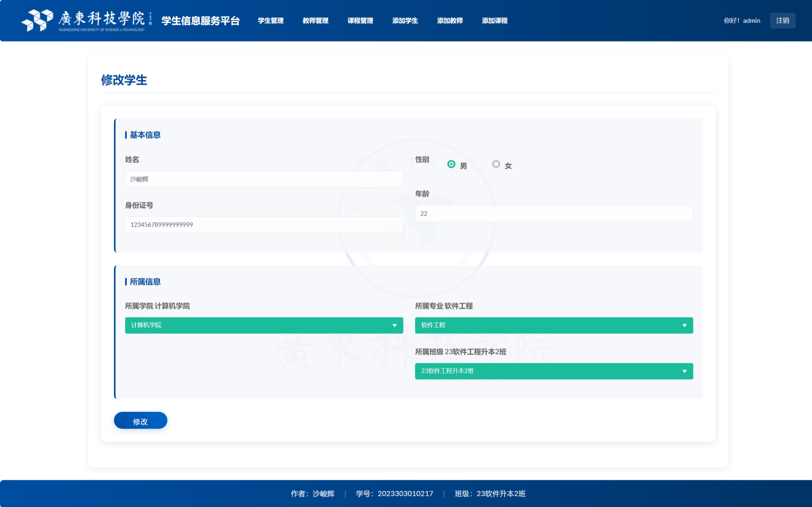This screenshot has width=812, height=507.
Task: Select the 女 gender radio button
Action: [x=496, y=164]
